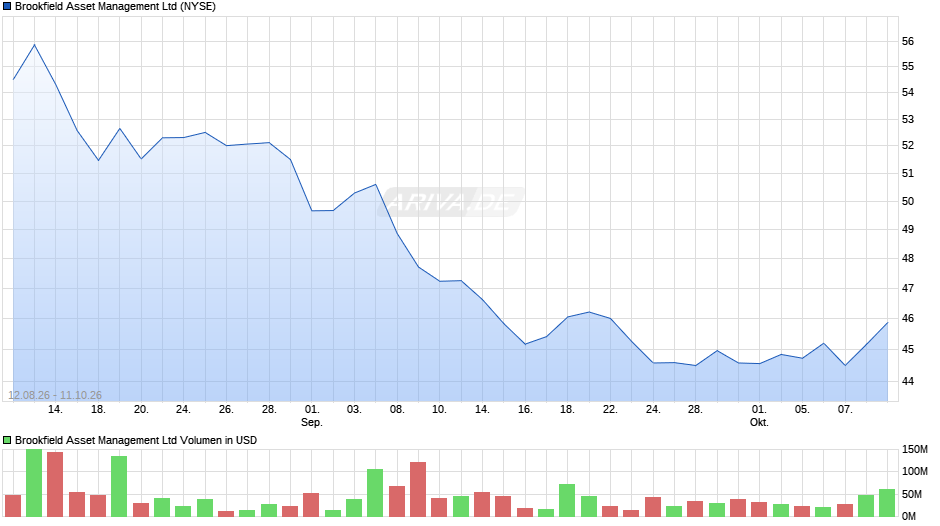This screenshot has width=940, height=526.
Task: Click the tall red volume bar next to the 150M bar
Action: pos(55,484)
